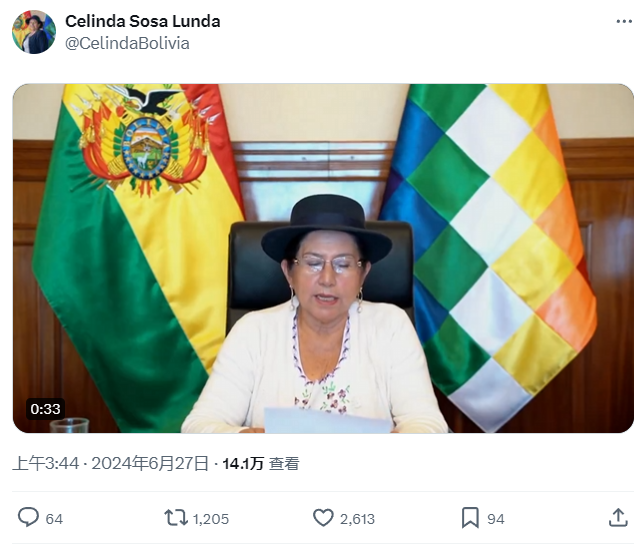View the 14.1万 查看 view count
Viewport: 634px width, 552px height.
tap(261, 463)
